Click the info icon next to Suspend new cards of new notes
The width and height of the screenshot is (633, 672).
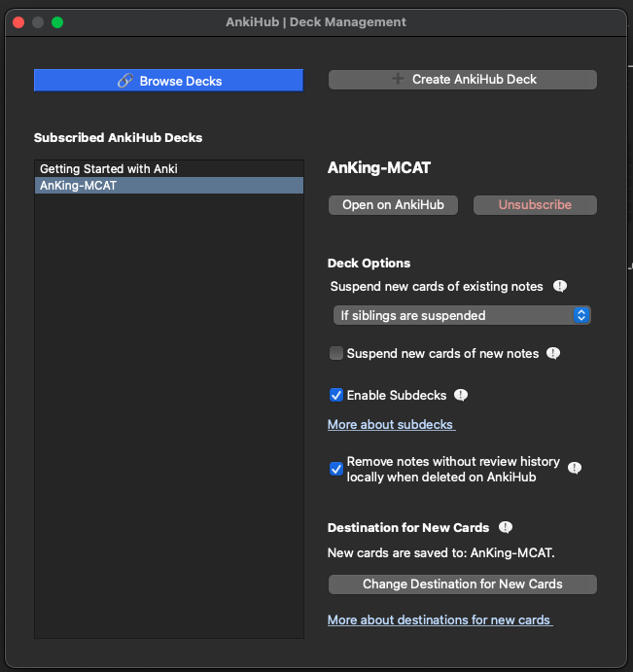pyautogui.click(x=553, y=353)
